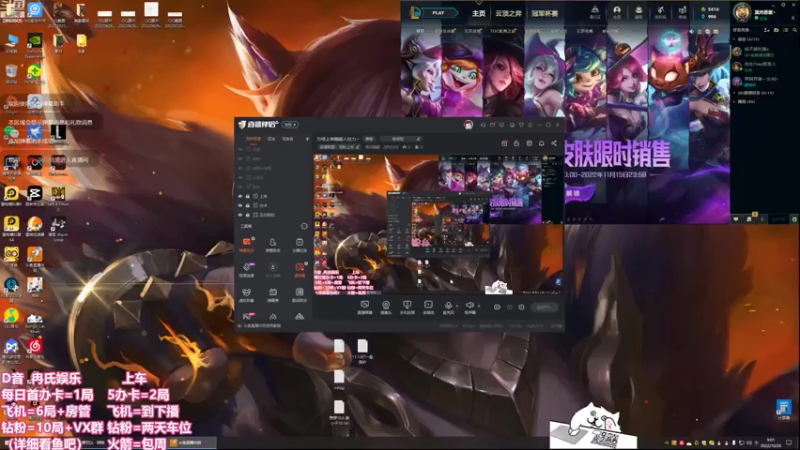800x450 pixels.
Task: Open WeChat desktop icon
Action: point(11,133)
